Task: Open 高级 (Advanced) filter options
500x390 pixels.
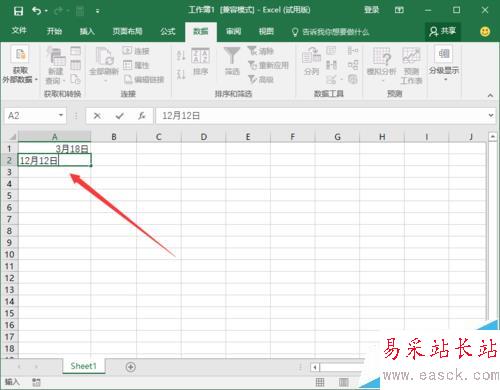Action: (261, 79)
